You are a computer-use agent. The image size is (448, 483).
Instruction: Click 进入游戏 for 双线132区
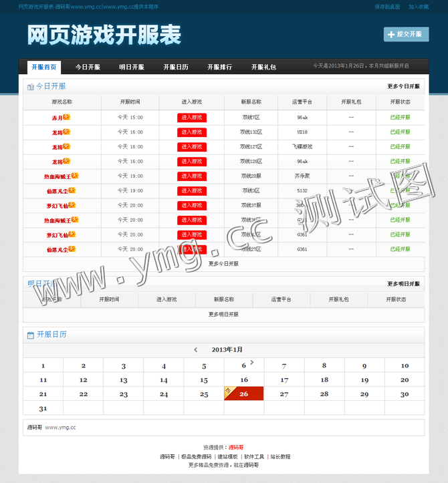point(192,132)
